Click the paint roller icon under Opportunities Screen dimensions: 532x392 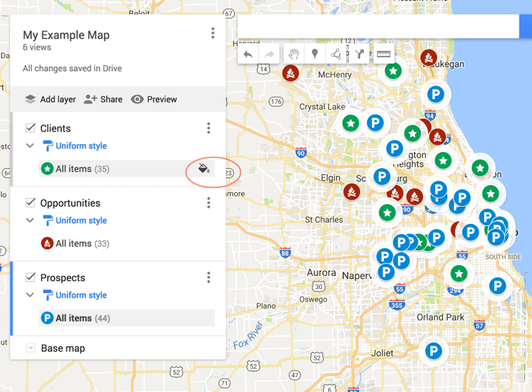click(x=48, y=221)
